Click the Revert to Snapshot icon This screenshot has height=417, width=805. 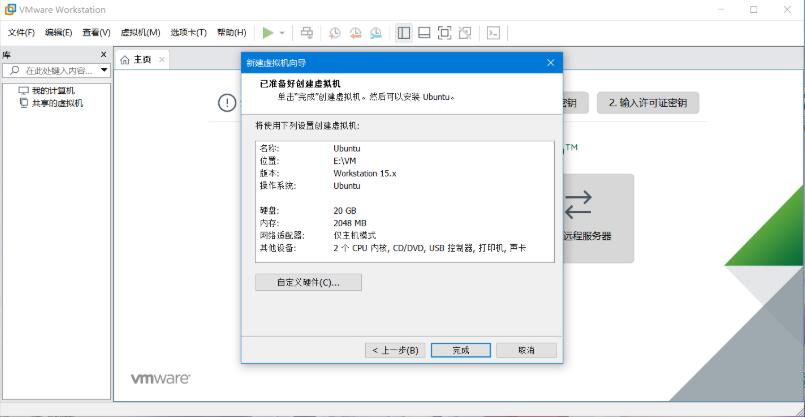pos(355,33)
